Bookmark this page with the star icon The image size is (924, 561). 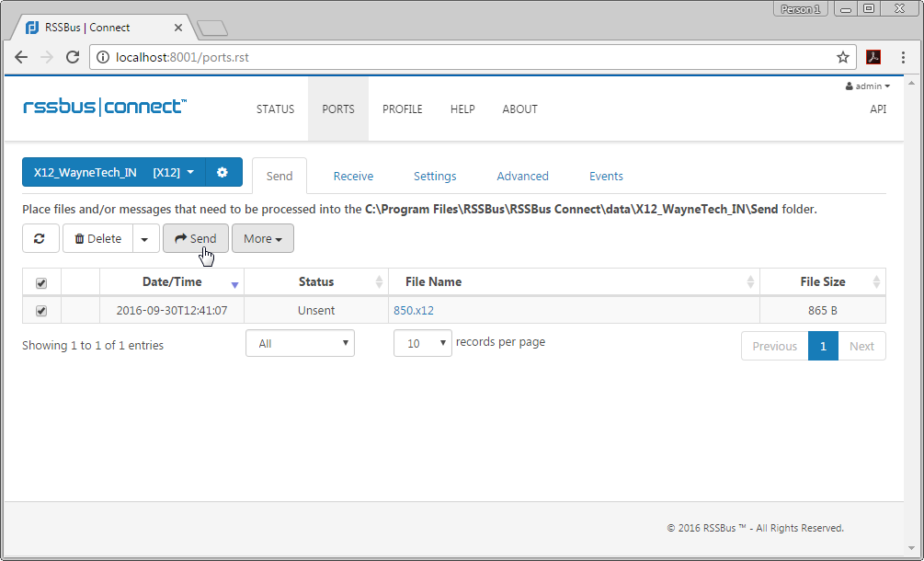pyautogui.click(x=843, y=57)
